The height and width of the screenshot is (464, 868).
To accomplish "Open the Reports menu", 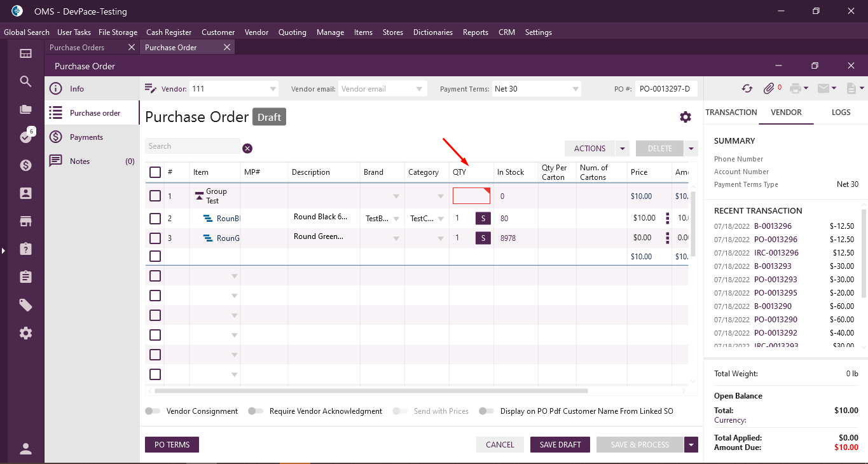I will (476, 32).
